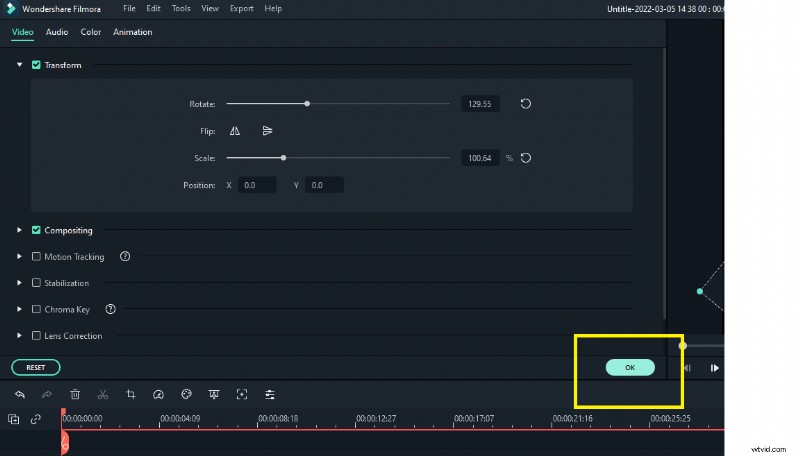Select the crop tool in timeline toolbar
The width and height of the screenshot is (800, 456).
tap(130, 395)
